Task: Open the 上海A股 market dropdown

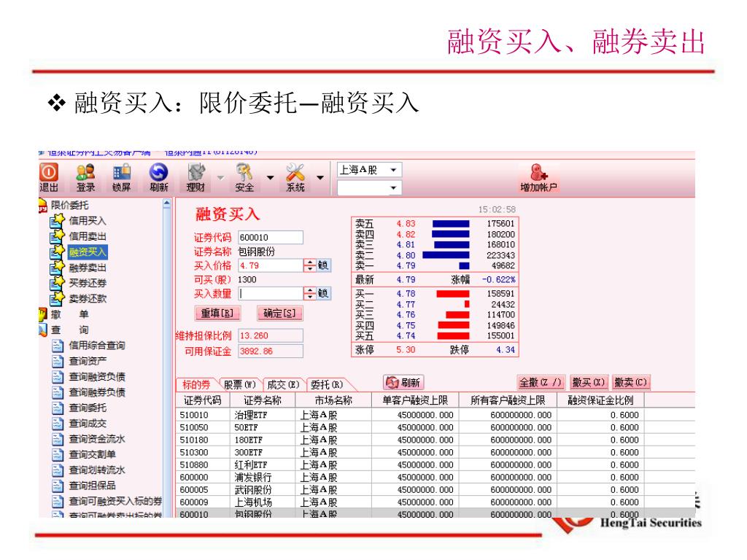Action: point(370,170)
